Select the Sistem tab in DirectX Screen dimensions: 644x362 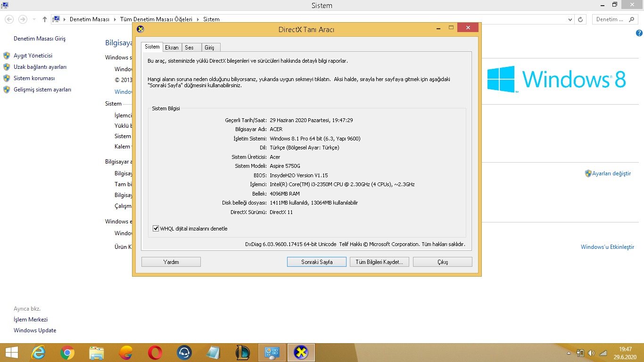152,47
